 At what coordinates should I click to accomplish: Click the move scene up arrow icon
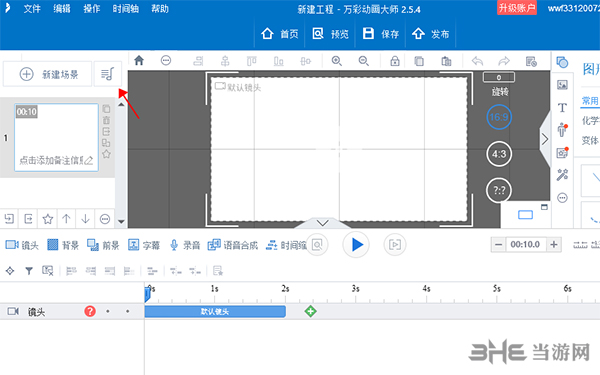66,218
